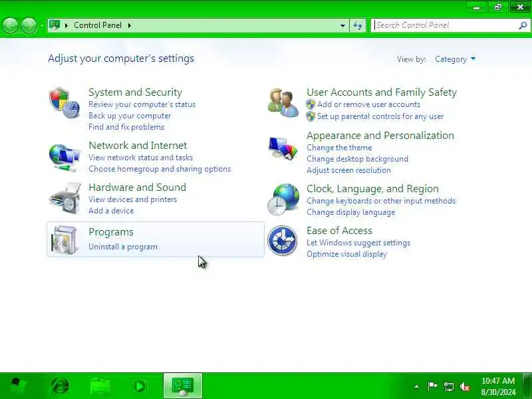Click View devices and printers

tap(132, 199)
